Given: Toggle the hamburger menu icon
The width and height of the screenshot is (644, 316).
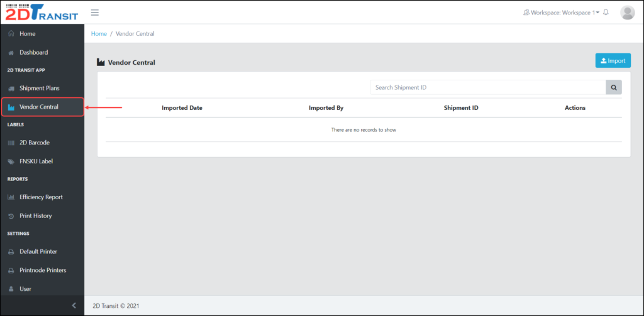Looking at the screenshot, I should pos(95,13).
